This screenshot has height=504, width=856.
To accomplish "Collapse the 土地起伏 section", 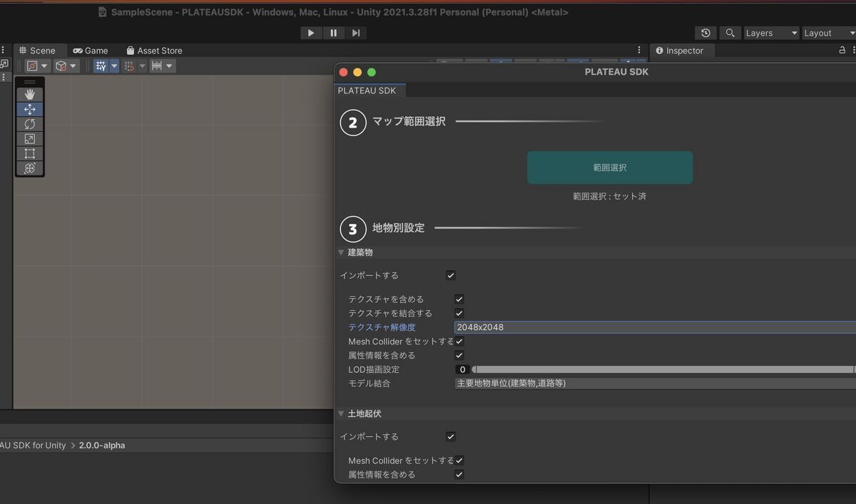I will [341, 413].
